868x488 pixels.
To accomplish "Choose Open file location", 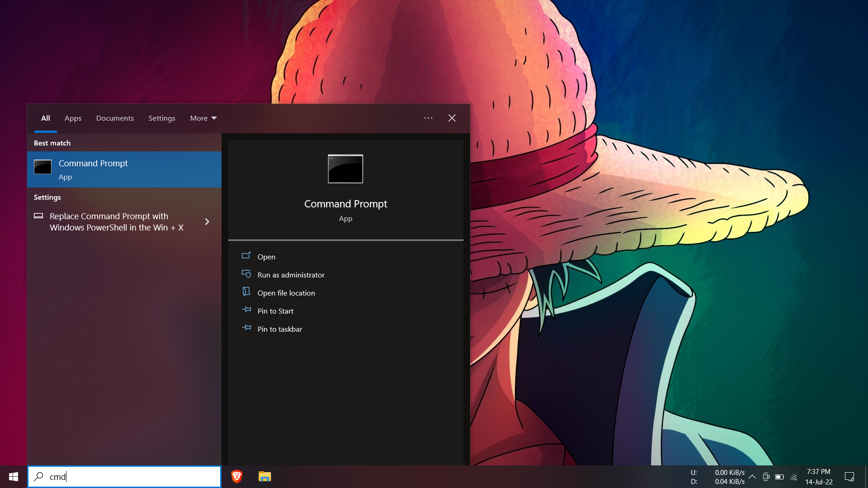I will coord(286,293).
